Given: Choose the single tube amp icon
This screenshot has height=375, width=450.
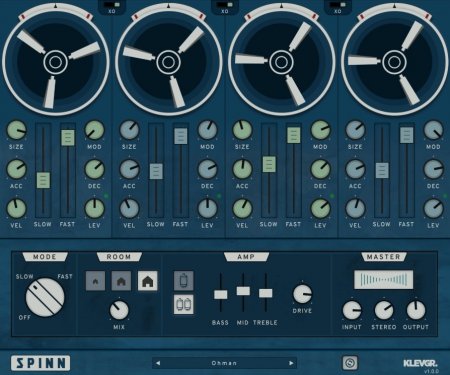Looking at the screenshot, I should [x=183, y=280].
